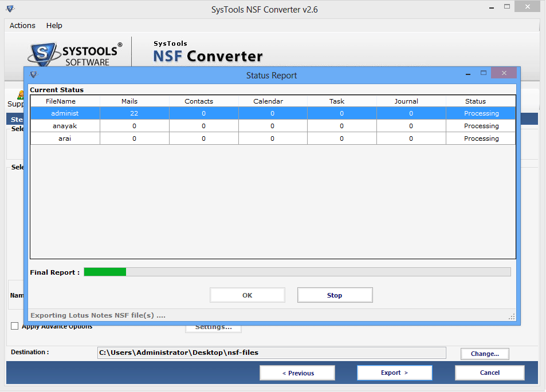546x392 pixels.
Task: Click the Mails column header
Action: click(x=129, y=101)
